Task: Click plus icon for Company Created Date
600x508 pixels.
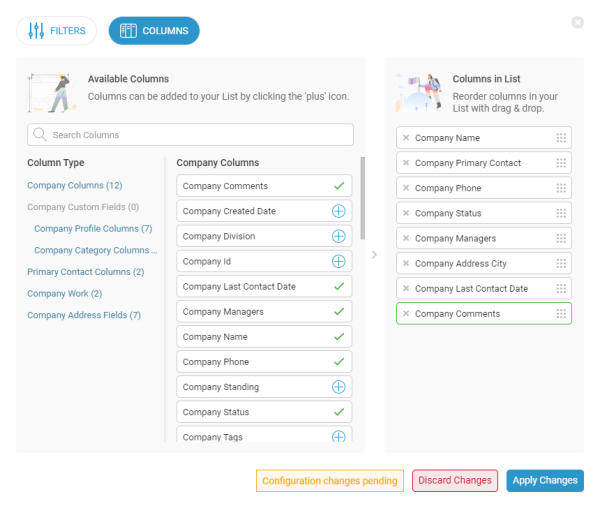Action: pyautogui.click(x=338, y=211)
